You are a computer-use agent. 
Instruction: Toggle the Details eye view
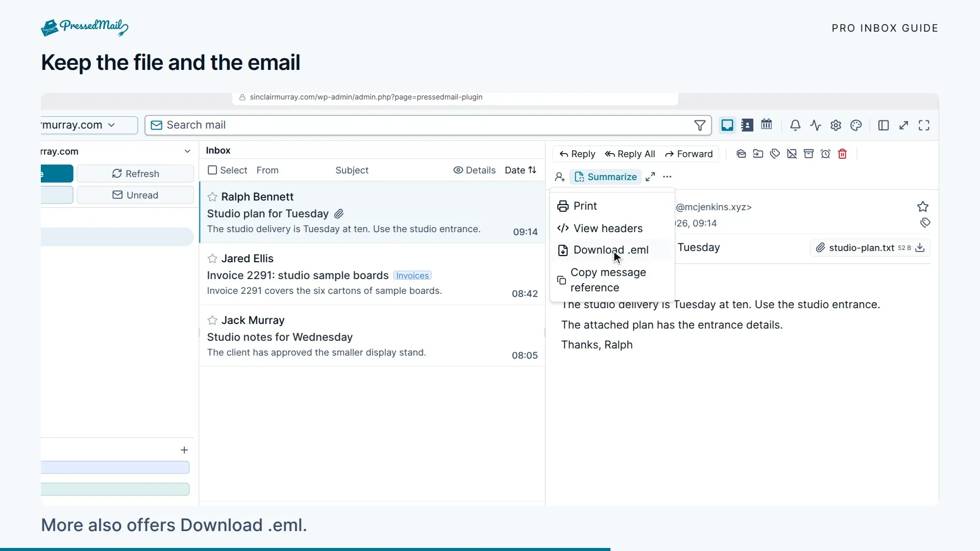pos(474,170)
